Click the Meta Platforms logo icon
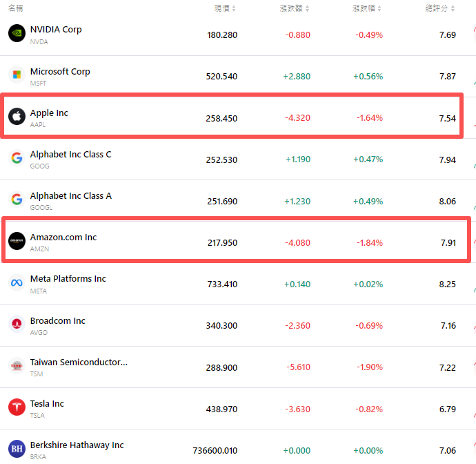 [17, 283]
